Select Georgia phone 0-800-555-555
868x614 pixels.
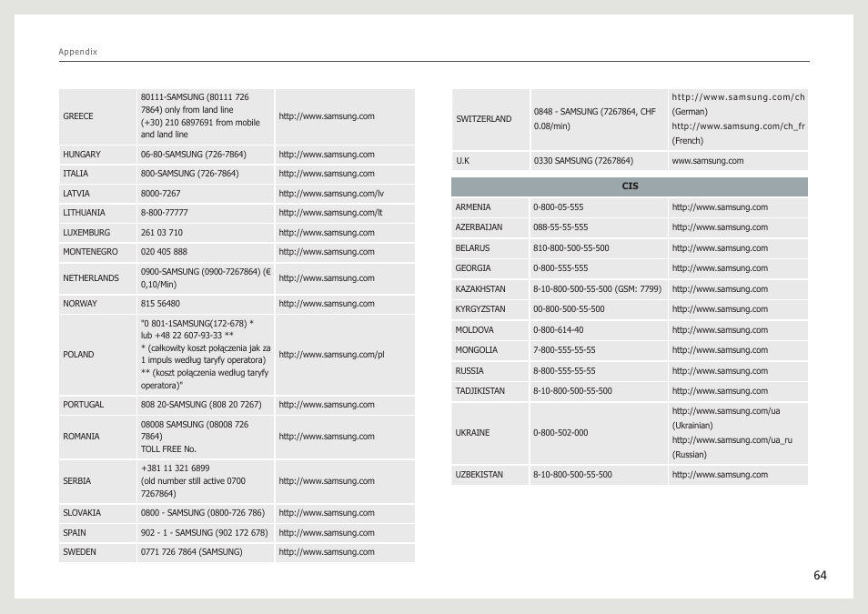click(560, 268)
